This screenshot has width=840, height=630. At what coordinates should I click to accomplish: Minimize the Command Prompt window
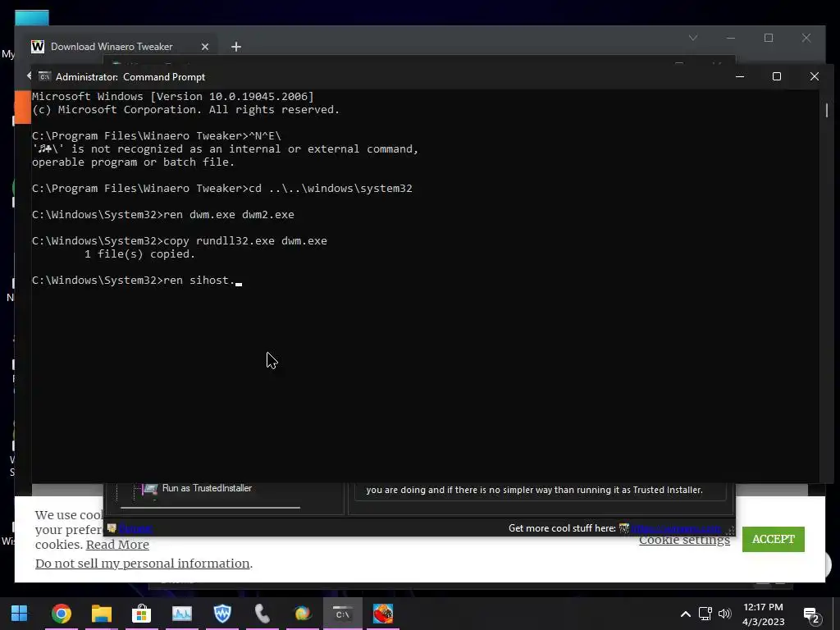tap(740, 76)
